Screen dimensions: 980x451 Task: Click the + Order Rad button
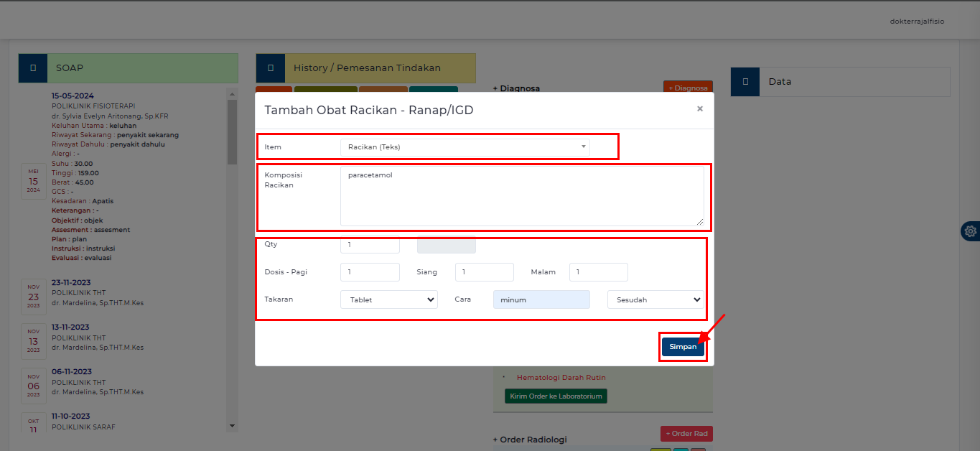[x=686, y=434]
